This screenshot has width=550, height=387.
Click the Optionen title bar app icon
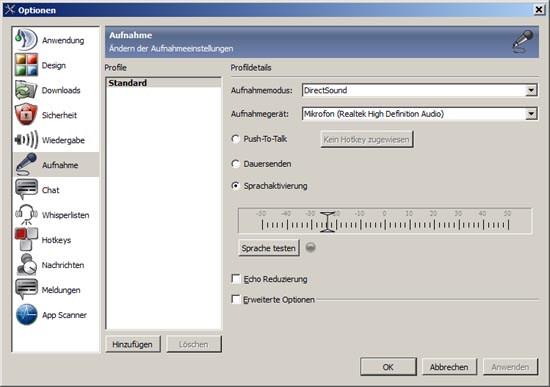point(10,10)
